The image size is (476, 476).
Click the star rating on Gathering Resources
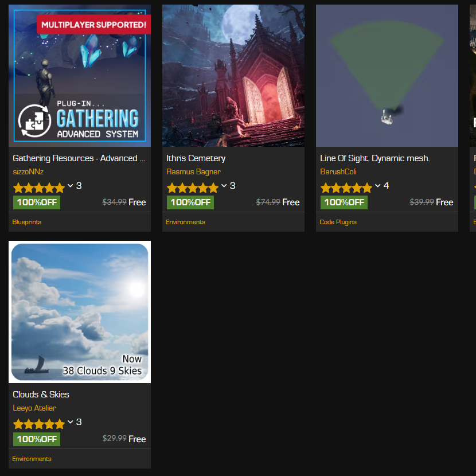coord(39,188)
